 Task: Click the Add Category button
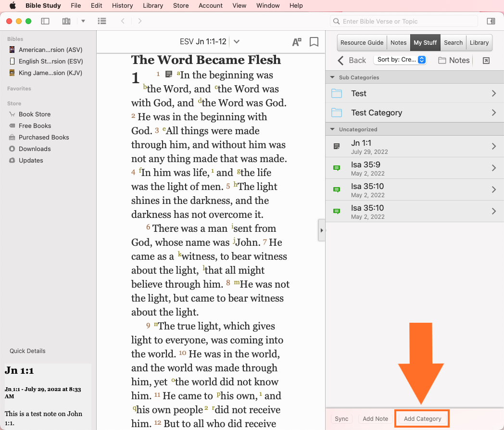422,419
